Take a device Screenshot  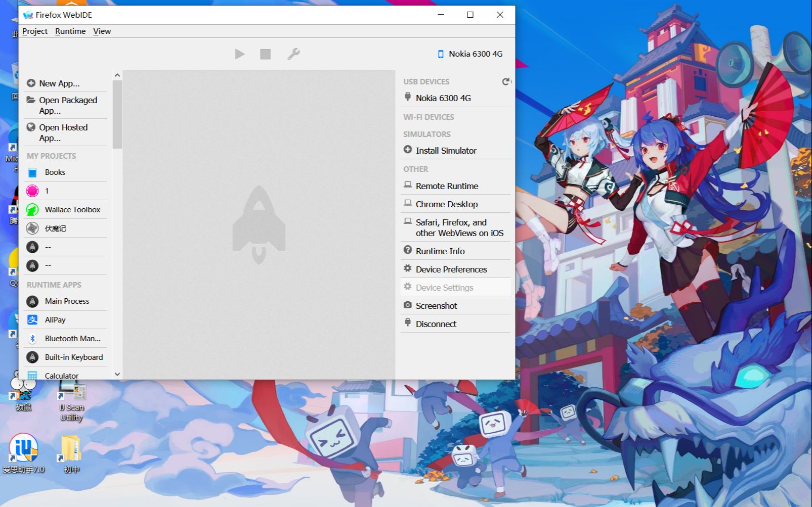455,306
